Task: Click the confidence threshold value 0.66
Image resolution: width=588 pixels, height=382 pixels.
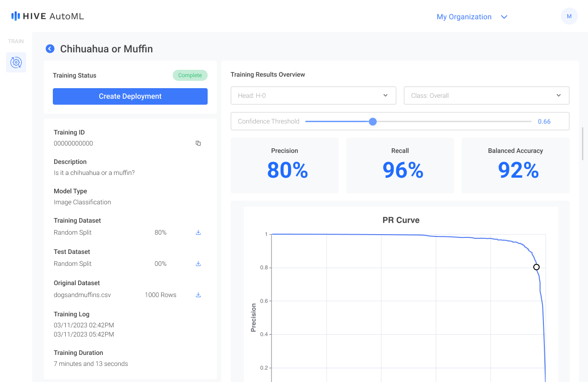Action: coord(544,122)
